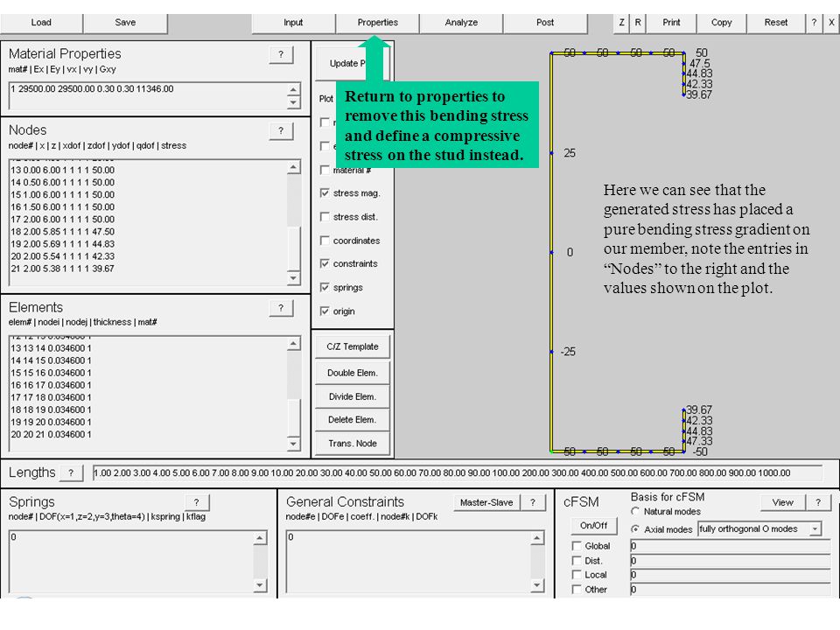This screenshot has height=630, width=840.
Task: Open Material Properties help button
Action: (x=281, y=54)
